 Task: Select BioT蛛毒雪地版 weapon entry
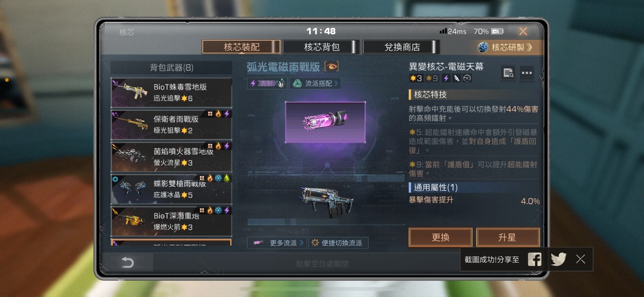coord(171,93)
